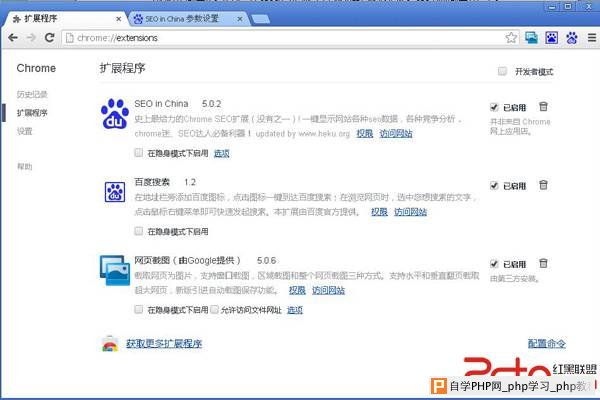Click the boxed Baidu search toolbar icon

pyautogui.click(x=551, y=38)
